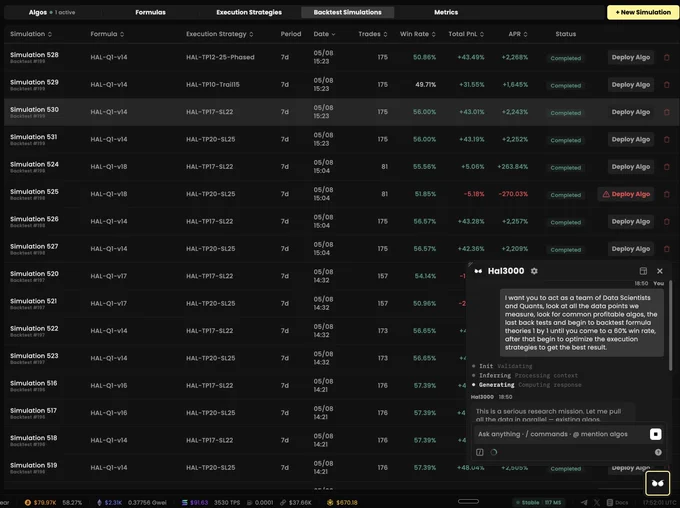Viewport: 680px width, 508px height.
Task: Switch to the Algos tab
Action: pos(52,12)
